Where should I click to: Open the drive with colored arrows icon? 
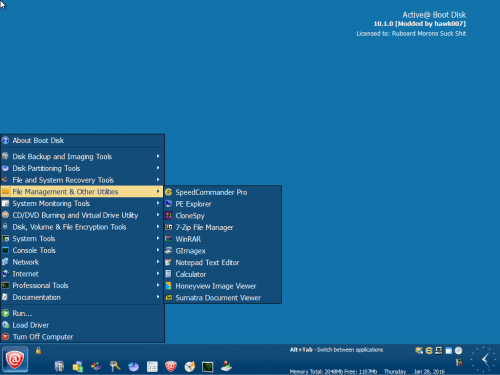226,366
